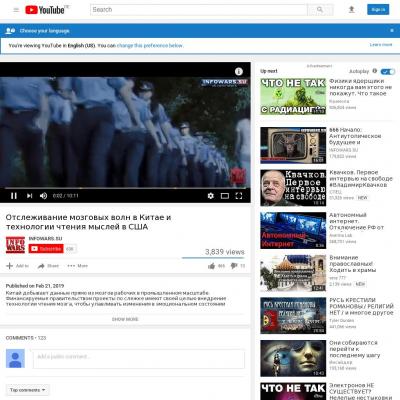Close the language notification banner
Image resolution: width=400 pixels, height=400 pixels.
click(x=392, y=30)
